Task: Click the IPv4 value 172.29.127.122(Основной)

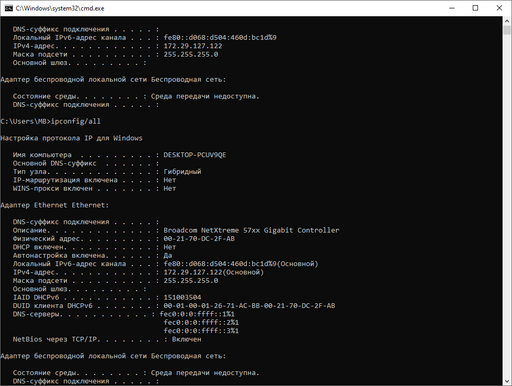Action: [x=214, y=272]
